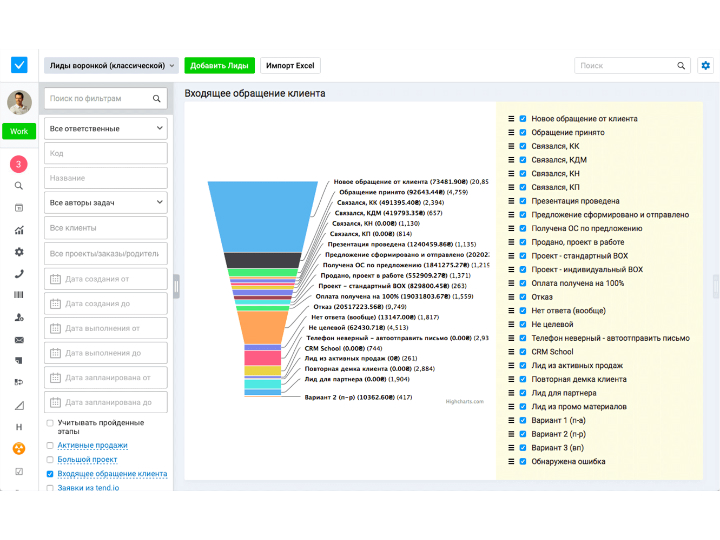Click drag handle beside 'Обращение принято'
Viewport: 720px width, 540px height.
[x=511, y=132]
